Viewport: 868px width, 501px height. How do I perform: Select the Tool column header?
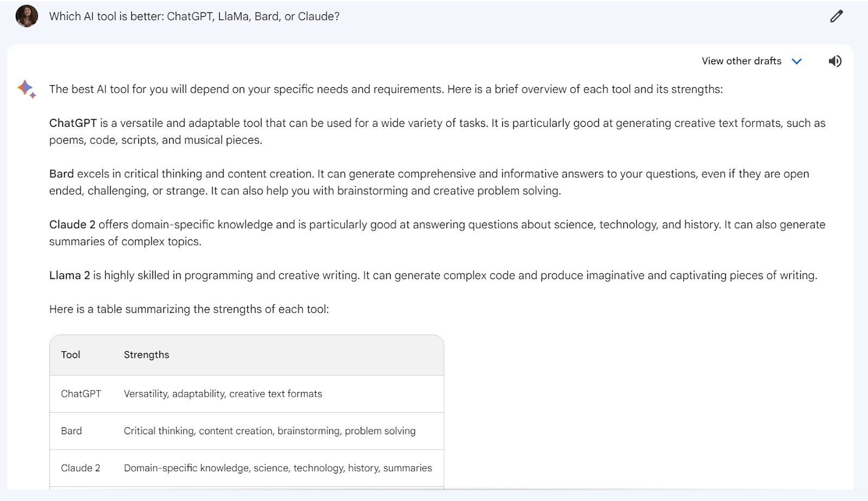click(71, 355)
